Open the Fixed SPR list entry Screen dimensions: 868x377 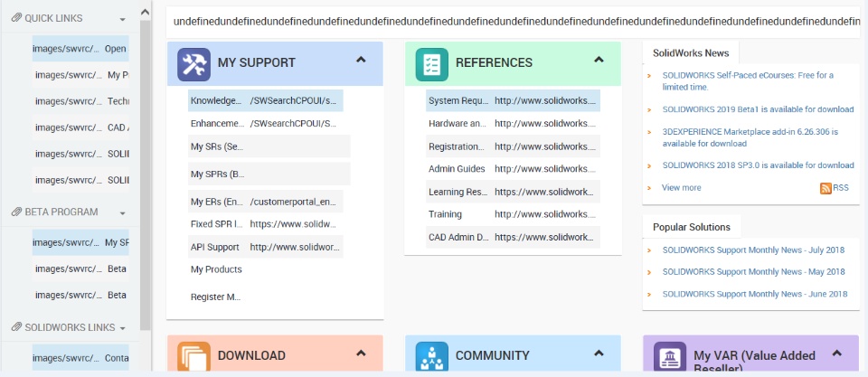266,224
